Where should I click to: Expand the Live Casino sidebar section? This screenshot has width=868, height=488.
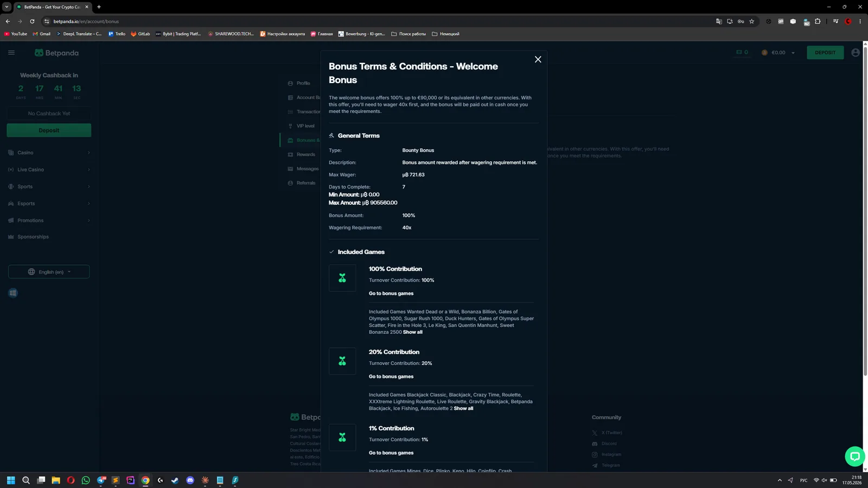pos(49,169)
